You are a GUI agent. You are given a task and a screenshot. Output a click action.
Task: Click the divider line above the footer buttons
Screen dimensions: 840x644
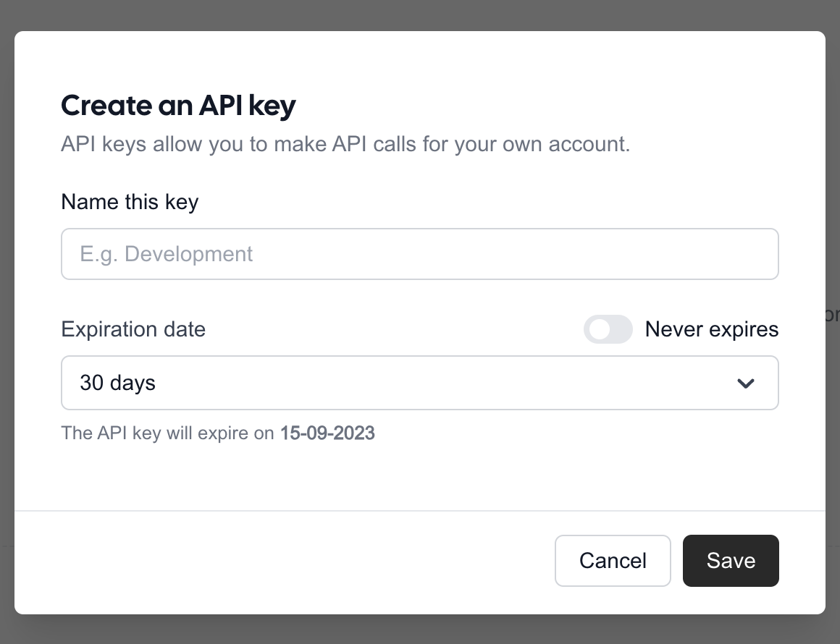pyautogui.click(x=420, y=511)
